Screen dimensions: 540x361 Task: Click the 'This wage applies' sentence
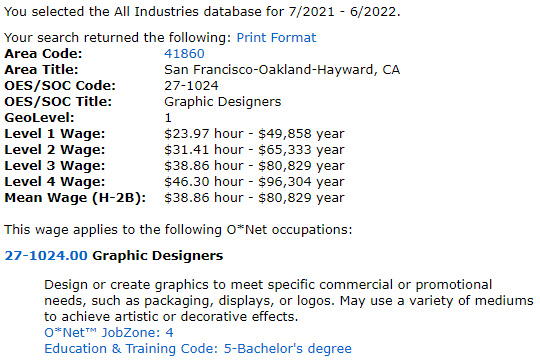178,229
